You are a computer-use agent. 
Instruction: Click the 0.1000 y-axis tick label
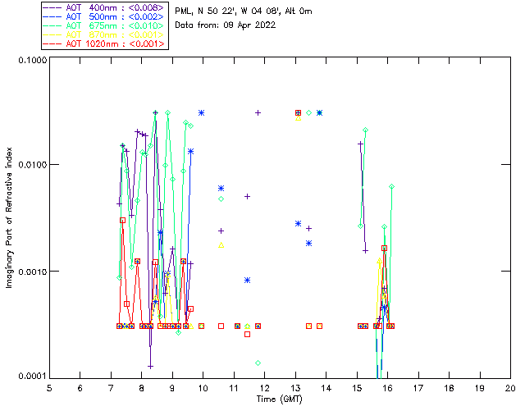click(33, 60)
